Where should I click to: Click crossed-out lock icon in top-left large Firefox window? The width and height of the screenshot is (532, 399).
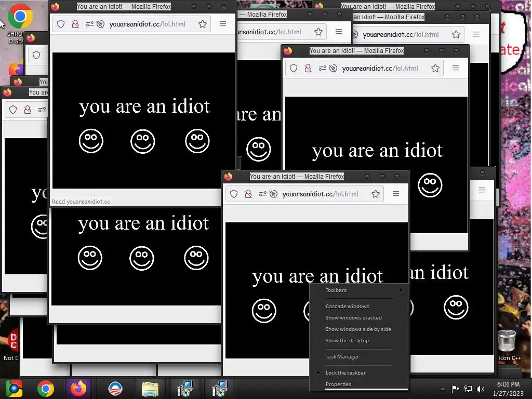pos(75,24)
